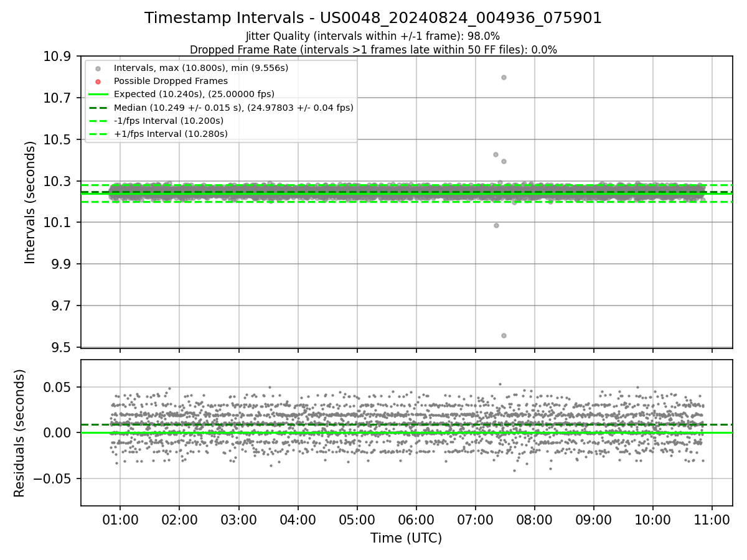Click the 10.3 y-axis tick label

tap(57, 181)
